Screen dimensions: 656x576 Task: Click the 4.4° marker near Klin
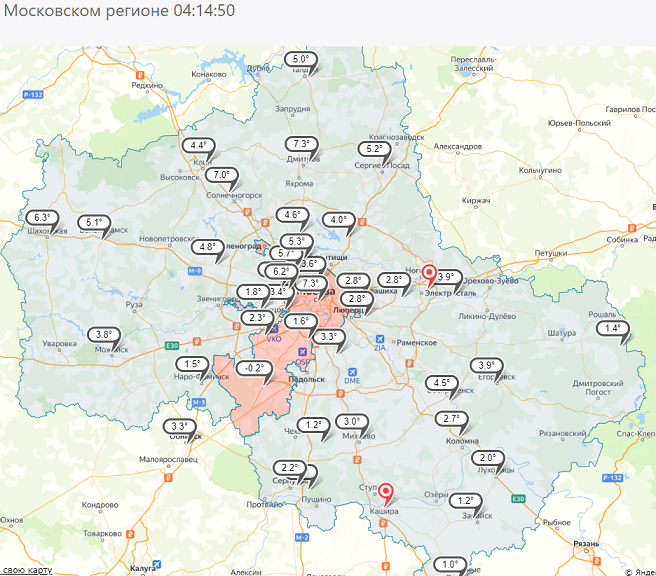pos(198,145)
